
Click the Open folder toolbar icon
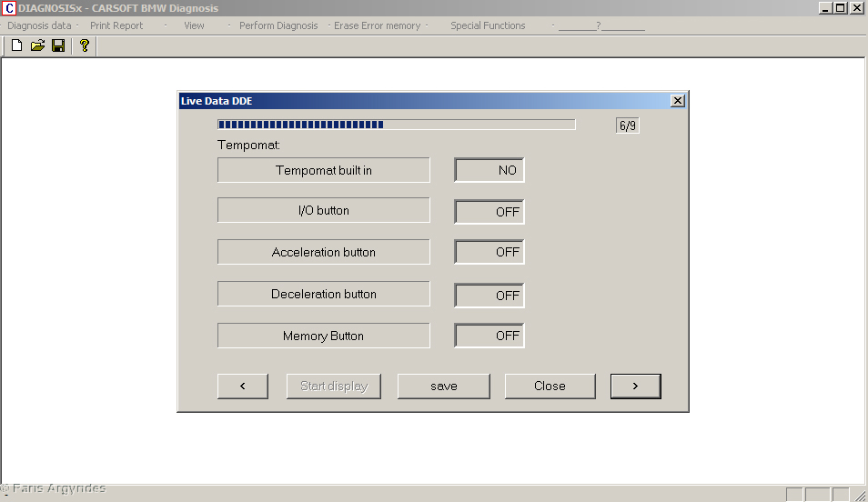point(37,45)
